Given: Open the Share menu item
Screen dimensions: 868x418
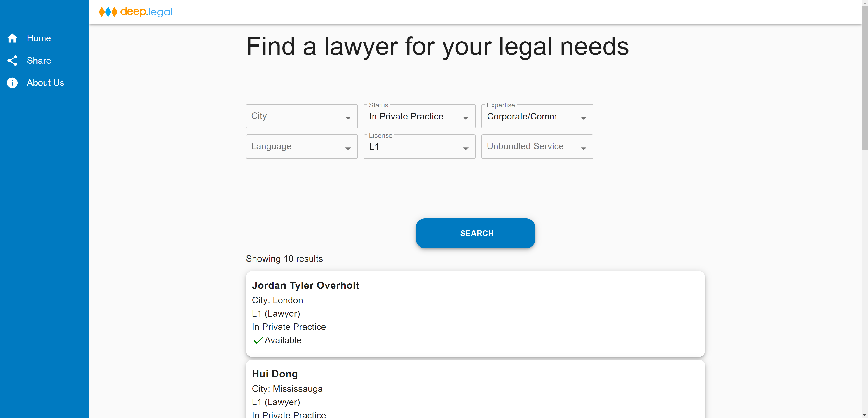Looking at the screenshot, I should click(x=45, y=61).
